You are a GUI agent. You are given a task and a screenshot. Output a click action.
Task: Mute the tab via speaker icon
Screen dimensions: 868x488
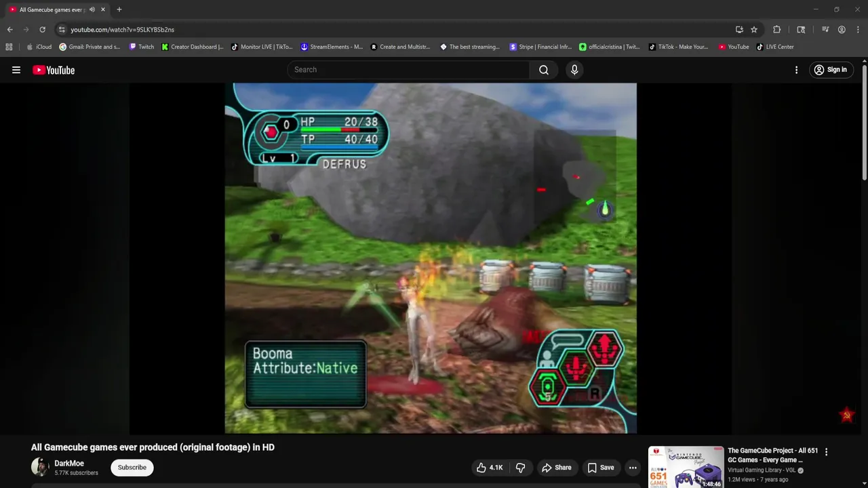(x=92, y=9)
